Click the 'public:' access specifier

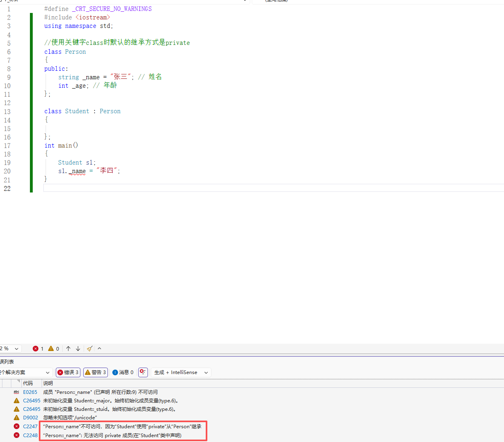(x=56, y=69)
